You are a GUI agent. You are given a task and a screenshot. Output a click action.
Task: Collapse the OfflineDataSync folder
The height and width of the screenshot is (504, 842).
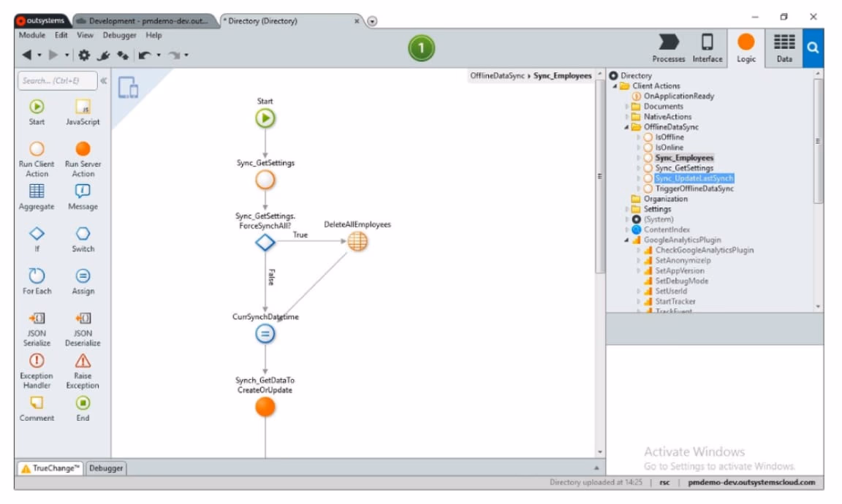pyautogui.click(x=626, y=127)
